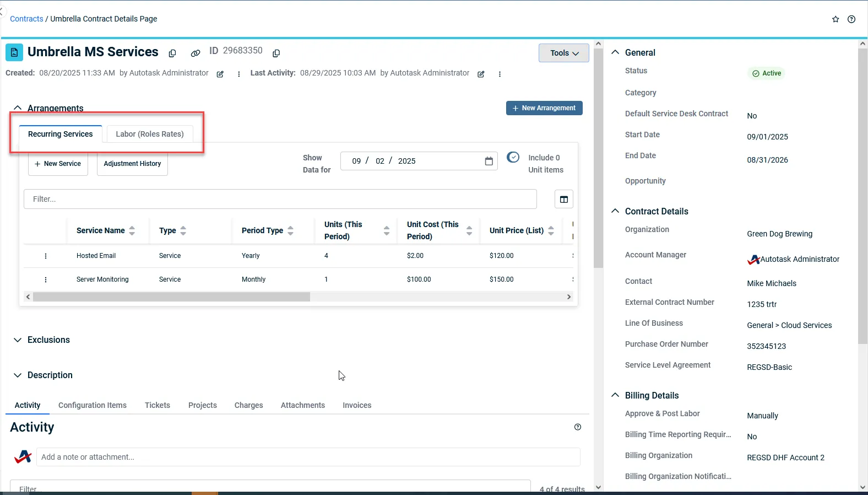The image size is (868, 495).
Task: Open Server Monitoring row context menu
Action: (x=46, y=279)
